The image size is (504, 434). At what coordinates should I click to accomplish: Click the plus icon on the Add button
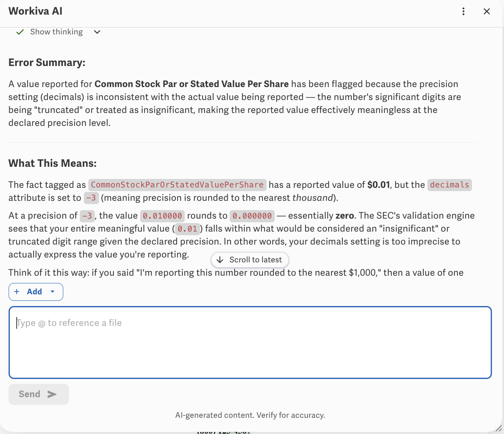point(17,291)
